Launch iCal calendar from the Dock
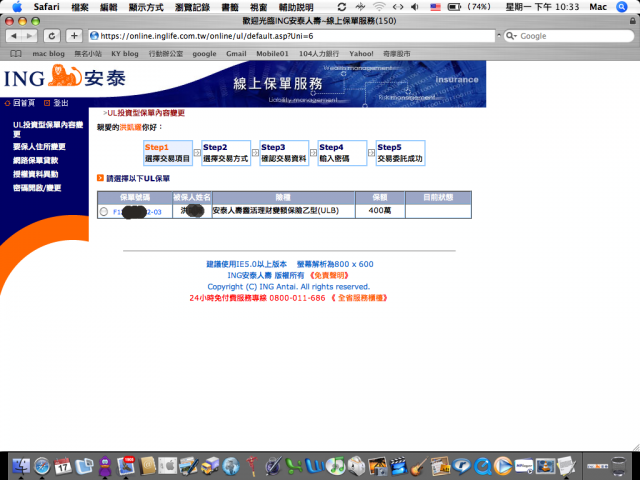Image resolution: width=640 pixels, height=480 pixels. coord(63,466)
